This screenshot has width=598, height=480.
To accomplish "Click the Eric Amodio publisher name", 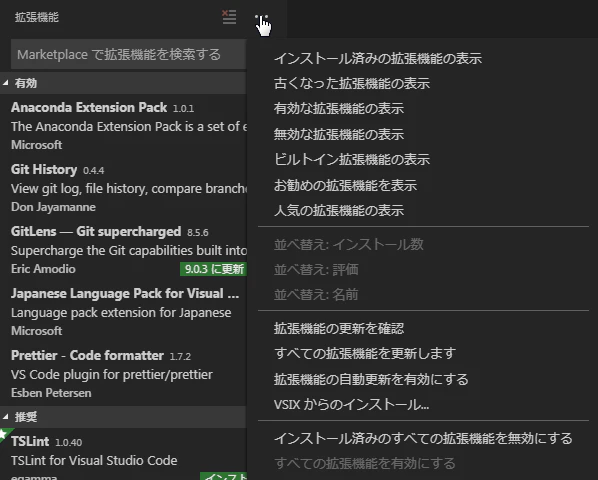I will [43, 269].
